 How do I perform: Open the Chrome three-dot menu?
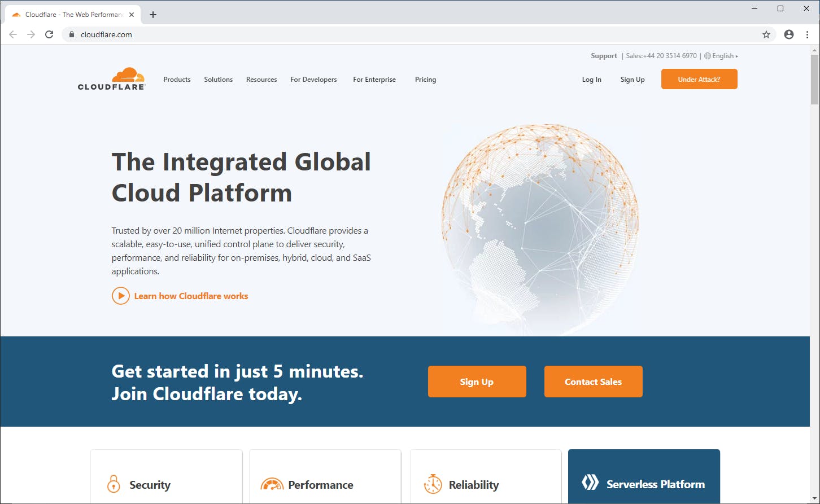(808, 34)
